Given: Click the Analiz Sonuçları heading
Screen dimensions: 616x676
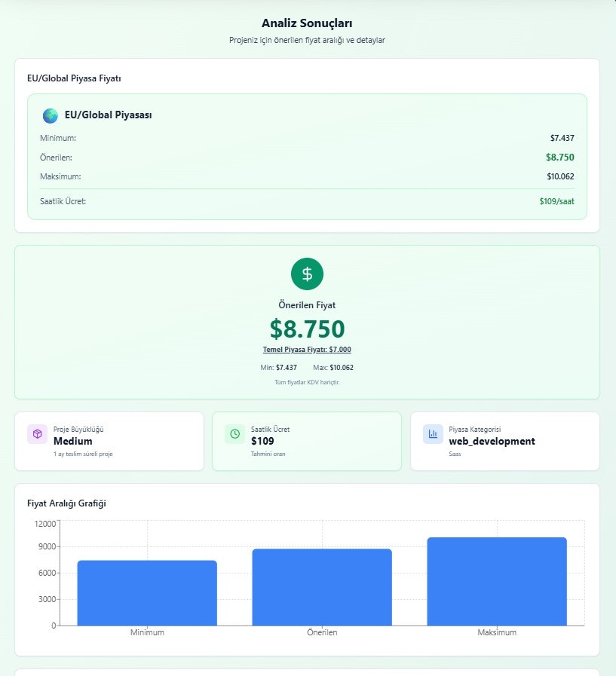Looking at the screenshot, I should 307,23.
